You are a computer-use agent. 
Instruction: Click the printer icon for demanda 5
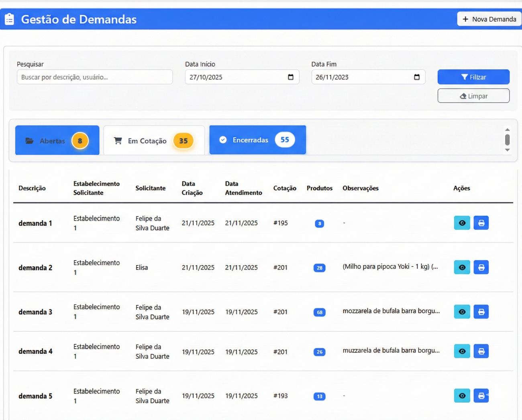[481, 396]
